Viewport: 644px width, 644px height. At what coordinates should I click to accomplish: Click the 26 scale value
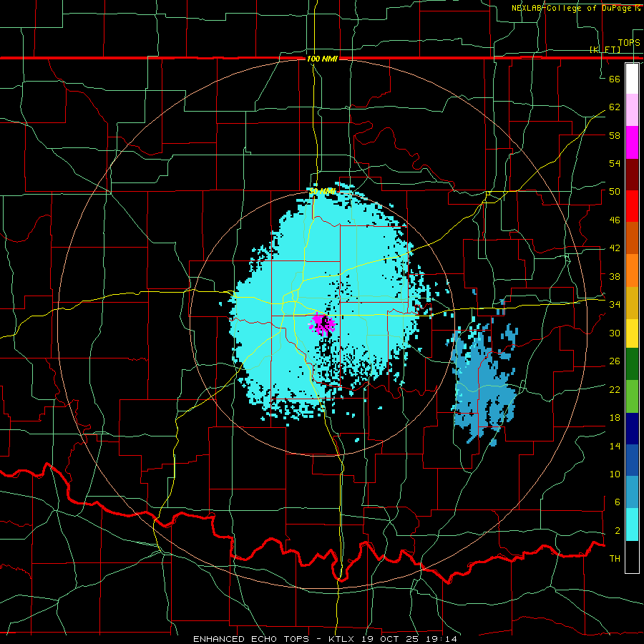click(615, 361)
